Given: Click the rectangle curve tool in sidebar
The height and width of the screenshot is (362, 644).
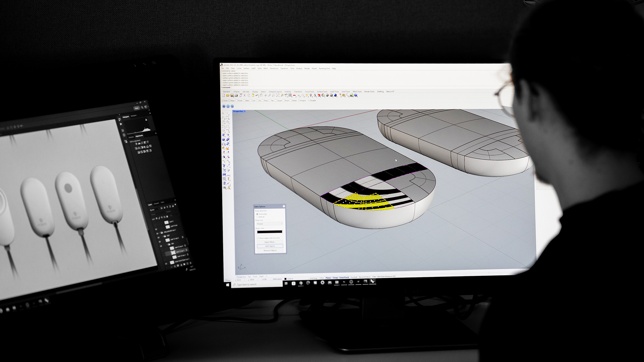Looking at the screenshot, I should (227, 126).
